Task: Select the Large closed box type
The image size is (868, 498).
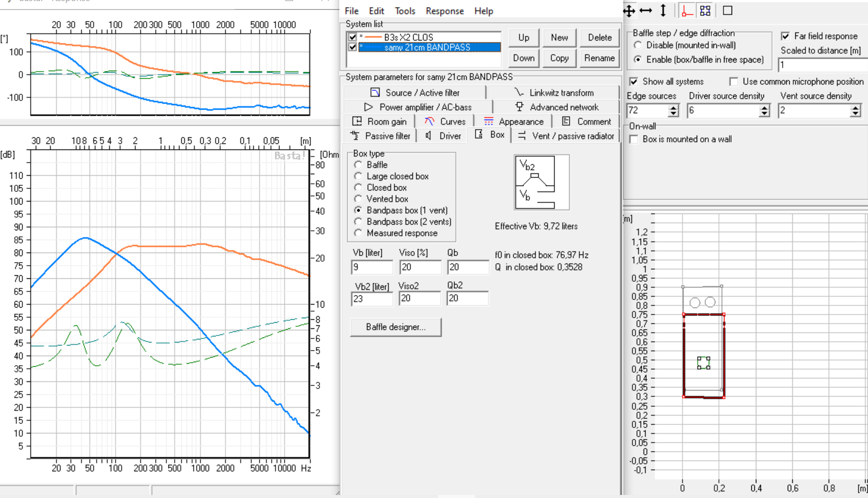Action: tap(358, 176)
